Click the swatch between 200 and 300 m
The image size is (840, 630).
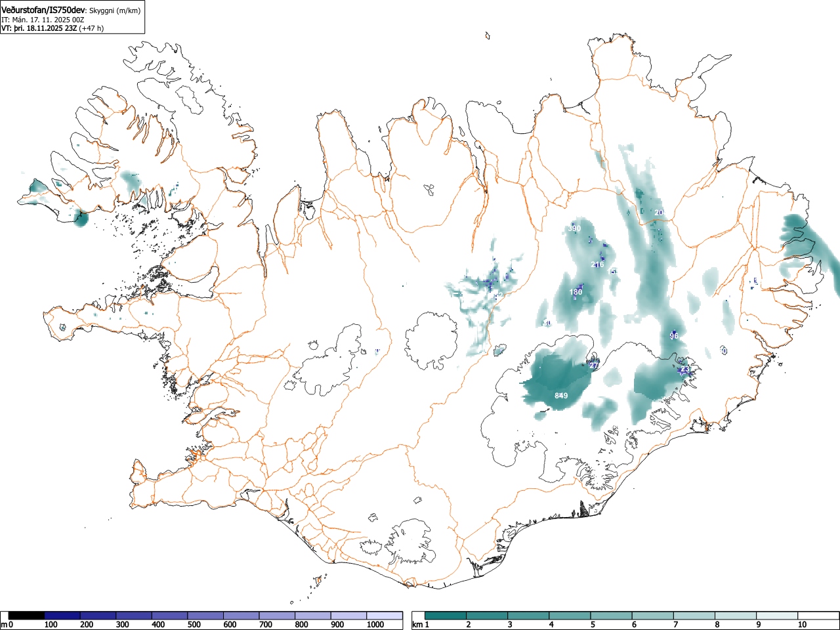(x=98, y=616)
